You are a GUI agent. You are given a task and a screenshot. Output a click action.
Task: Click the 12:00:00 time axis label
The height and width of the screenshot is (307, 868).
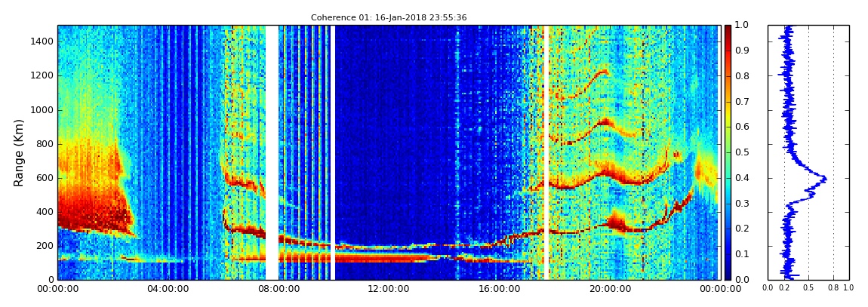(388, 289)
